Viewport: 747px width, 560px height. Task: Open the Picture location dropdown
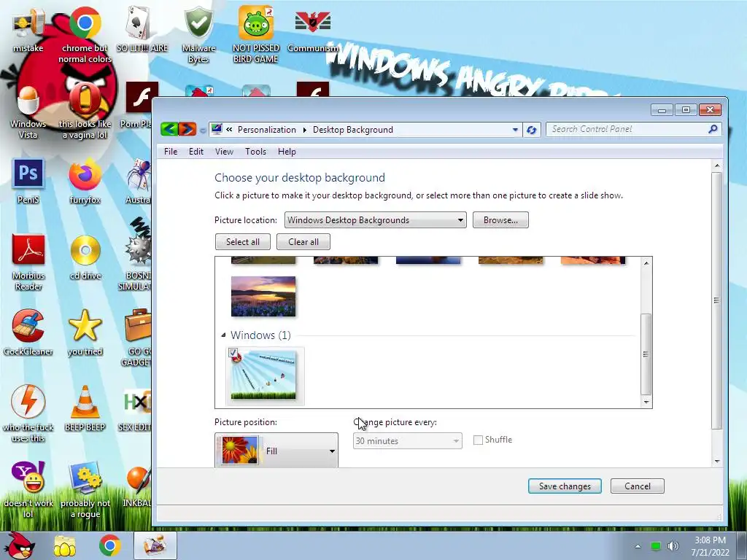pyautogui.click(x=376, y=220)
